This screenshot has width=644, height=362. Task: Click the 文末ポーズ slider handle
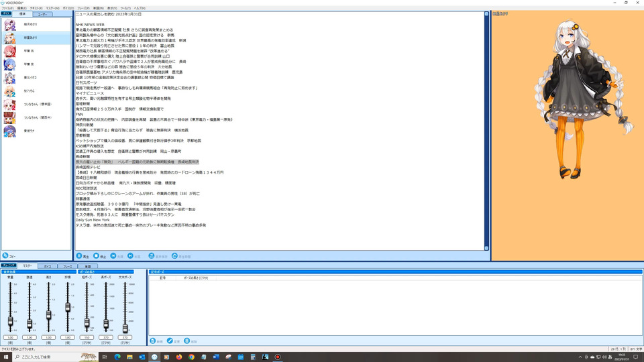(125, 328)
